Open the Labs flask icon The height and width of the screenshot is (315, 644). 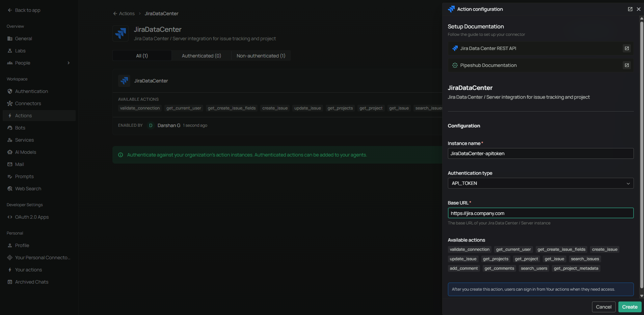pyautogui.click(x=10, y=51)
